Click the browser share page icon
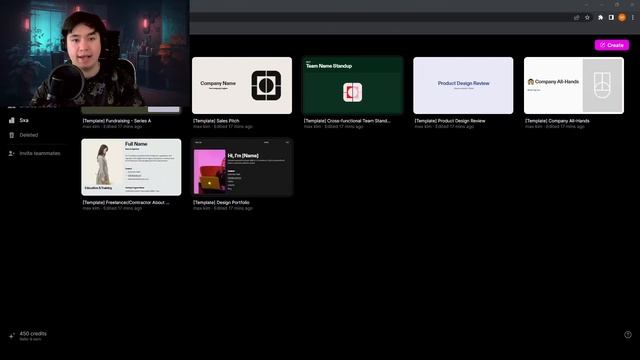Viewport: 640px width, 360px height. pos(576,18)
